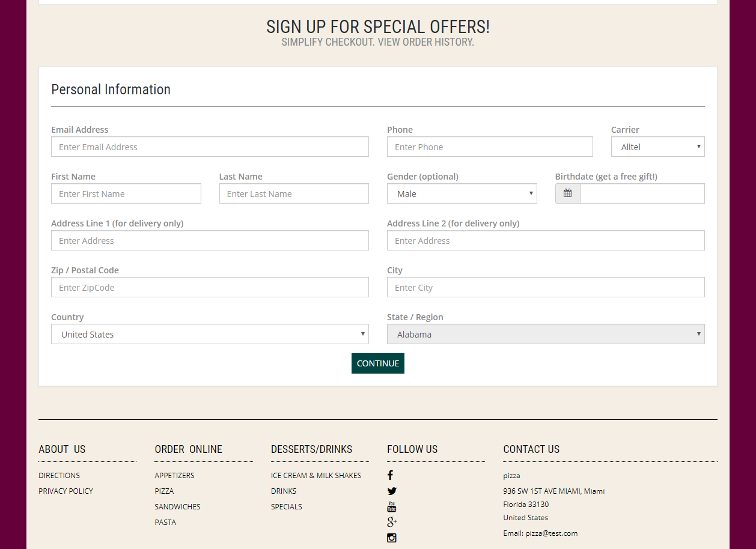The height and width of the screenshot is (549, 756).
Task: Click the Ice Cream & Milk Shakes link
Action: tap(316, 475)
